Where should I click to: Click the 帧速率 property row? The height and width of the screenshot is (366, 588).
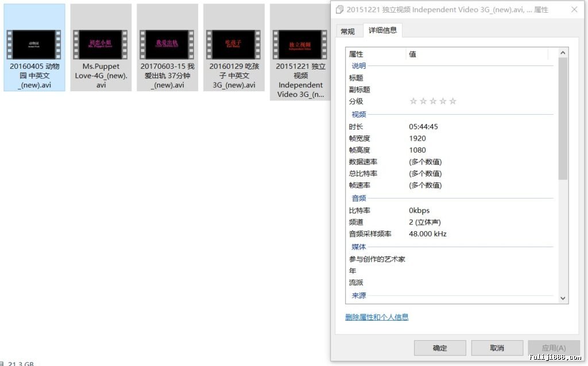(x=450, y=185)
